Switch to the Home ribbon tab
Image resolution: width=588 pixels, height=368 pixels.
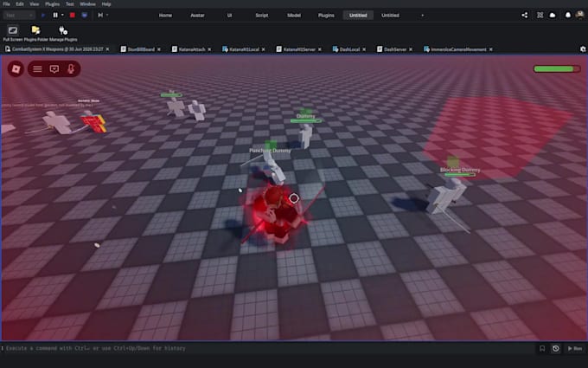click(x=165, y=16)
